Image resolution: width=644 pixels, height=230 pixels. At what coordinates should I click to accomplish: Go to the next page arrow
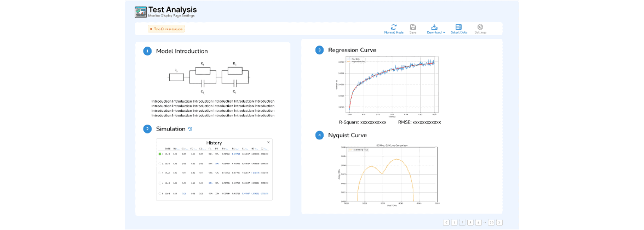click(499, 222)
